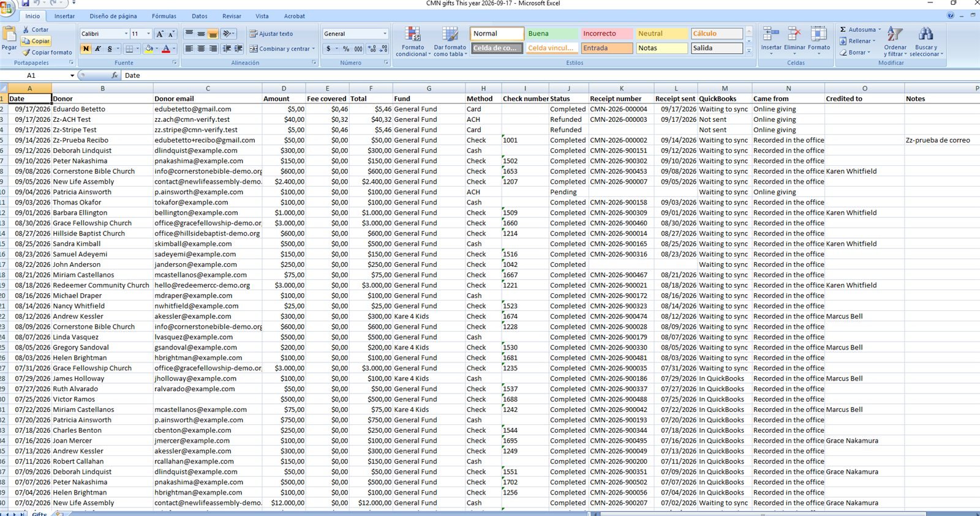Apply thousands separator style

pos(358,48)
